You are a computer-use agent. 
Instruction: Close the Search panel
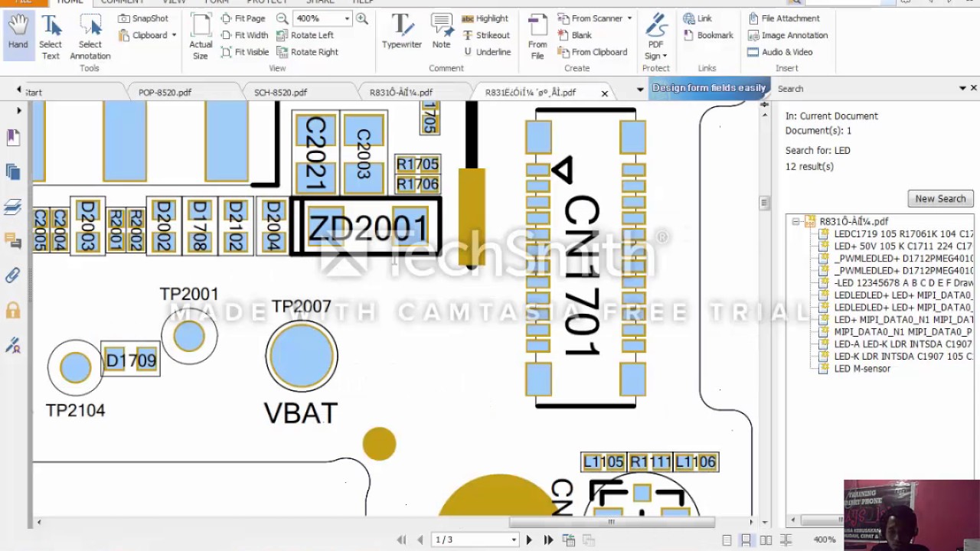974,89
